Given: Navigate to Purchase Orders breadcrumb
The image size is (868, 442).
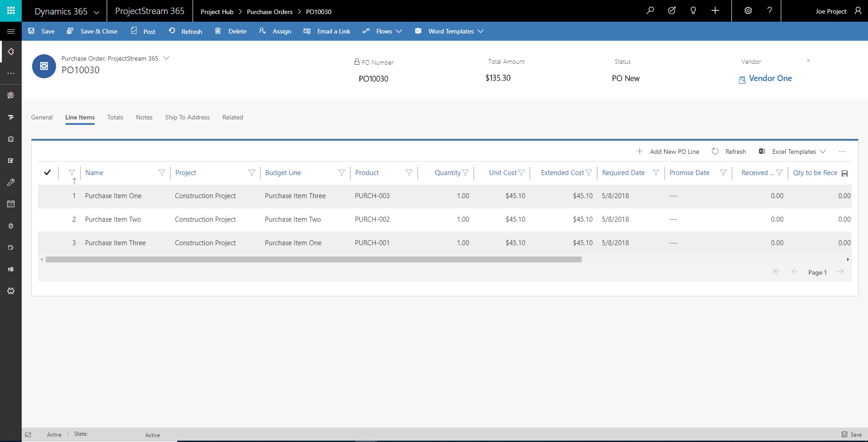Looking at the screenshot, I should pyautogui.click(x=269, y=12).
